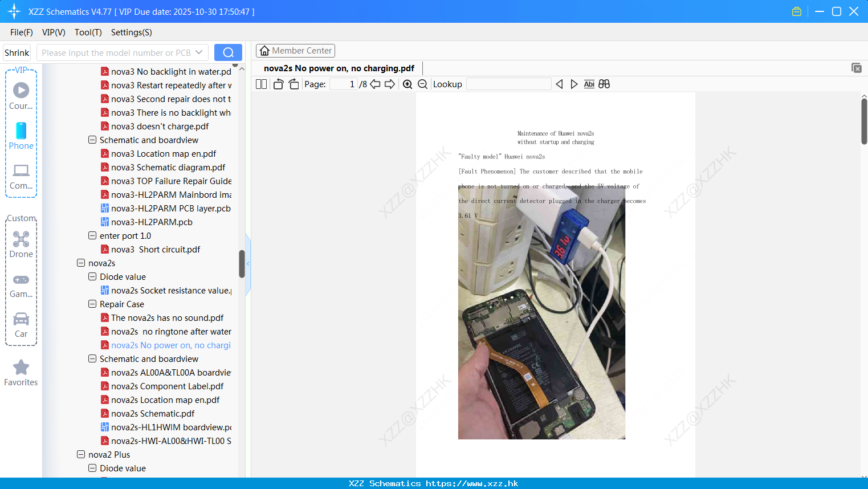The width and height of the screenshot is (868, 489).
Task: Collapse left tree panel handle
Action: [x=248, y=264]
